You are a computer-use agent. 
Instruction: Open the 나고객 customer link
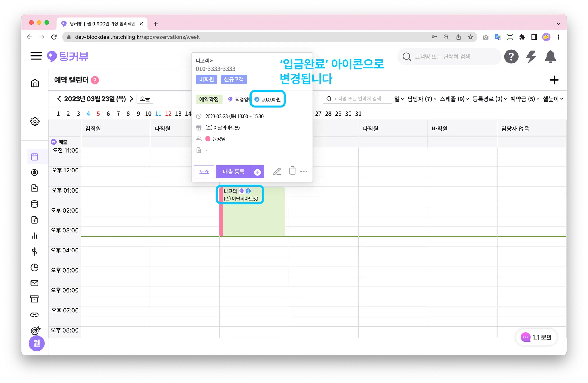click(204, 61)
